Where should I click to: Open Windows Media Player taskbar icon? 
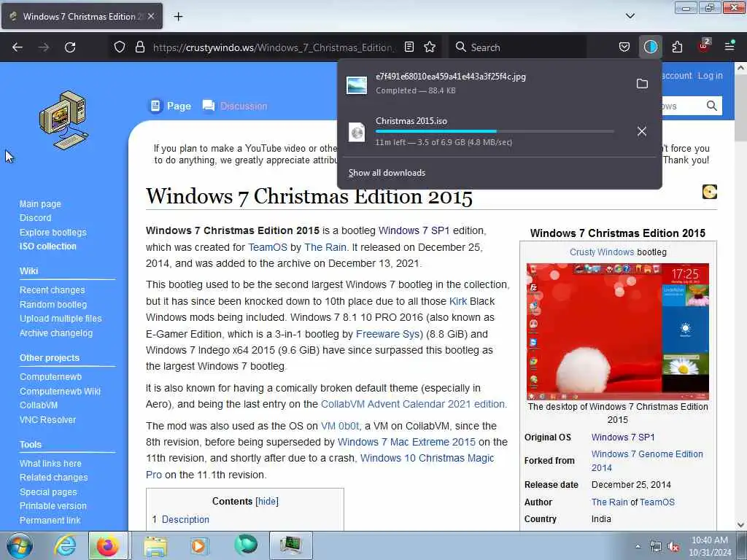click(198, 545)
